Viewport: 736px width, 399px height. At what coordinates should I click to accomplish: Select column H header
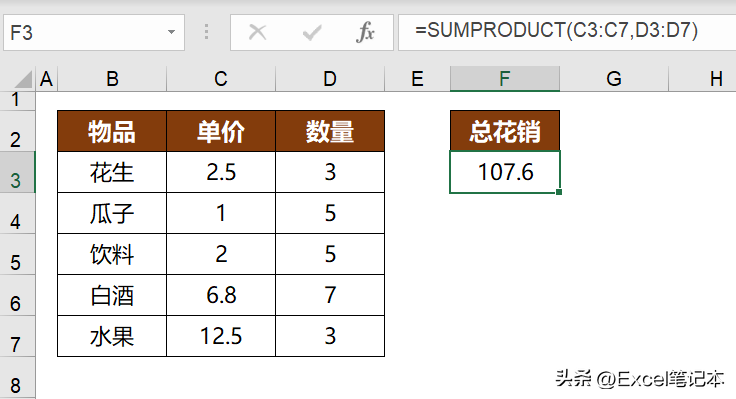[716, 79]
